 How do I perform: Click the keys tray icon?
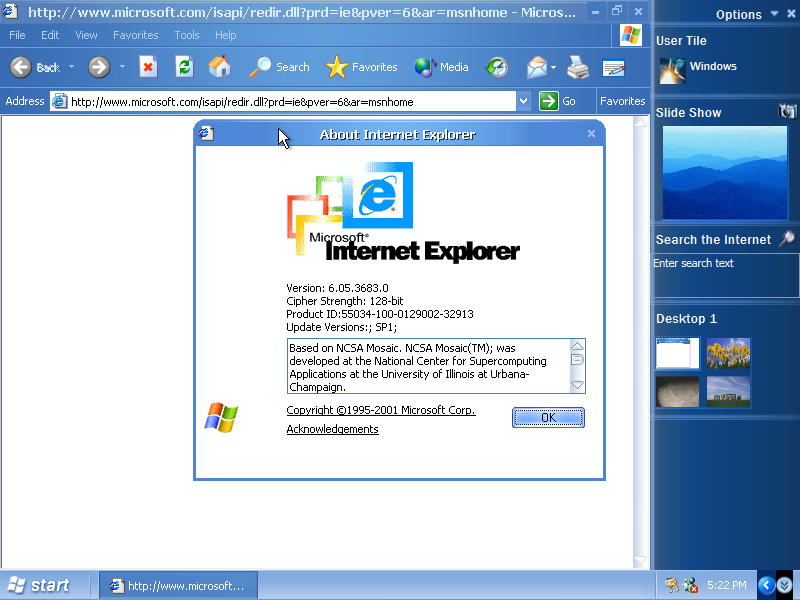[671, 585]
